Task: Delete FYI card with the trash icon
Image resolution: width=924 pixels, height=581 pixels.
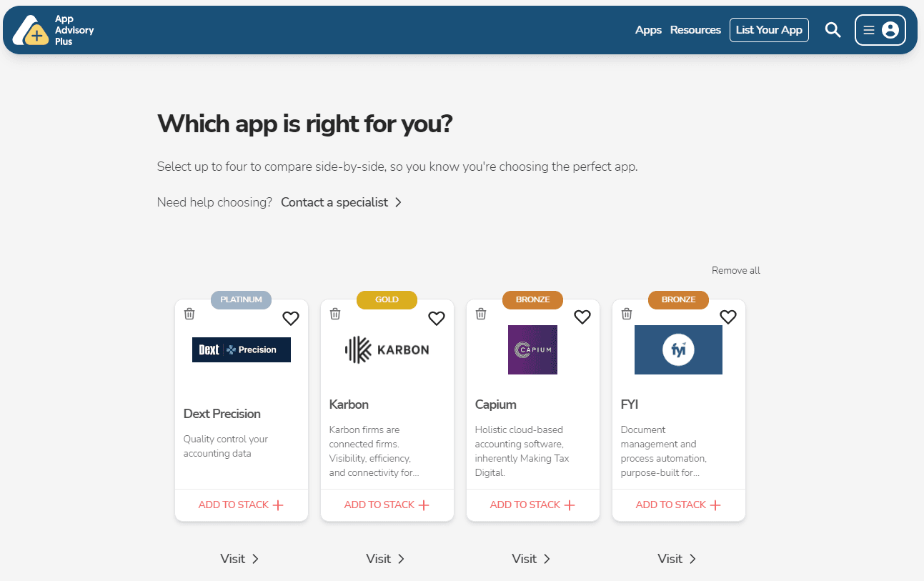Action: point(626,314)
